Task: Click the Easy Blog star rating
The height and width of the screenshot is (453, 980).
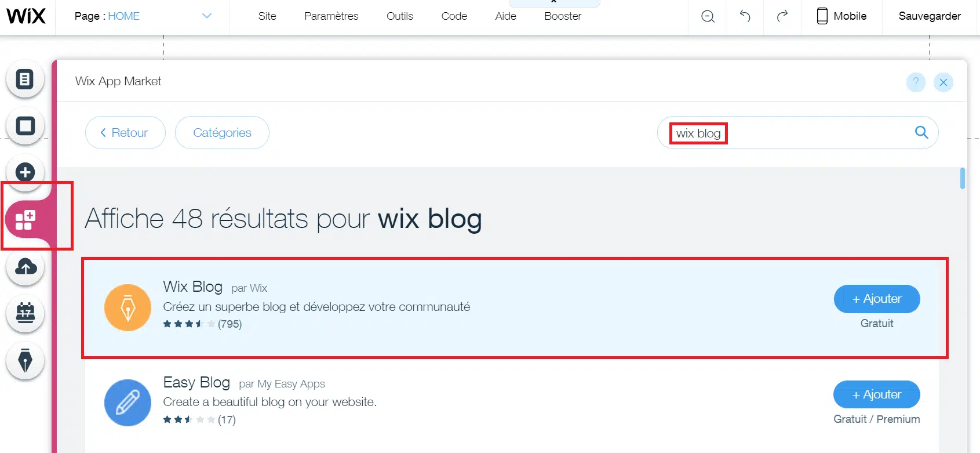Action: click(189, 419)
